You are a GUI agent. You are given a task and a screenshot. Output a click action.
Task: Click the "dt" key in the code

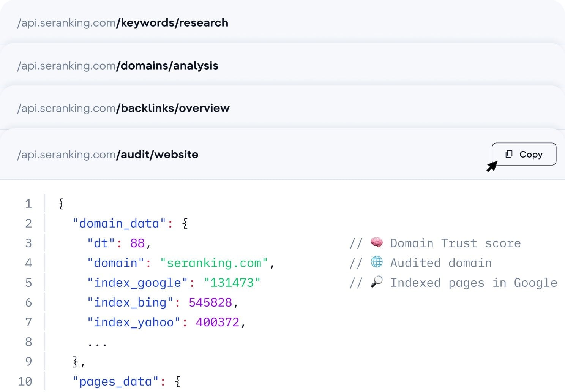[101, 243]
